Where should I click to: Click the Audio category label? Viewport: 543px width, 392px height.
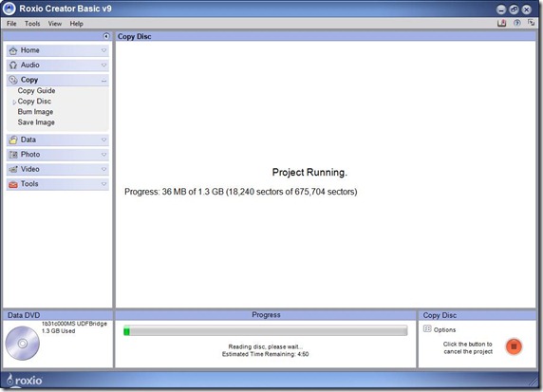(29, 65)
